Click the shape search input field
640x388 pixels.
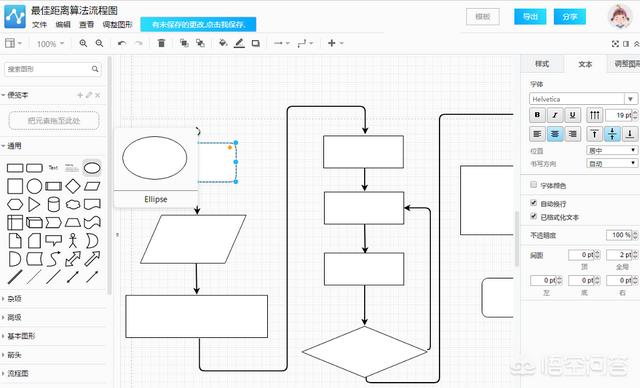[x=53, y=69]
